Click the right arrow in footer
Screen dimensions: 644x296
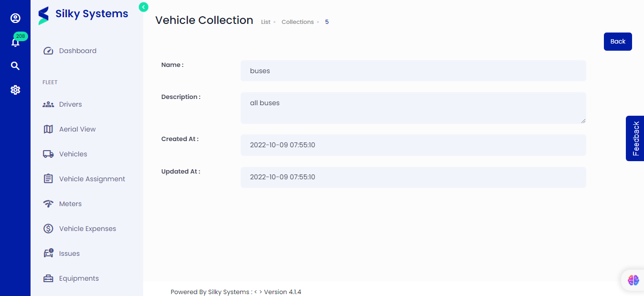[260, 291]
